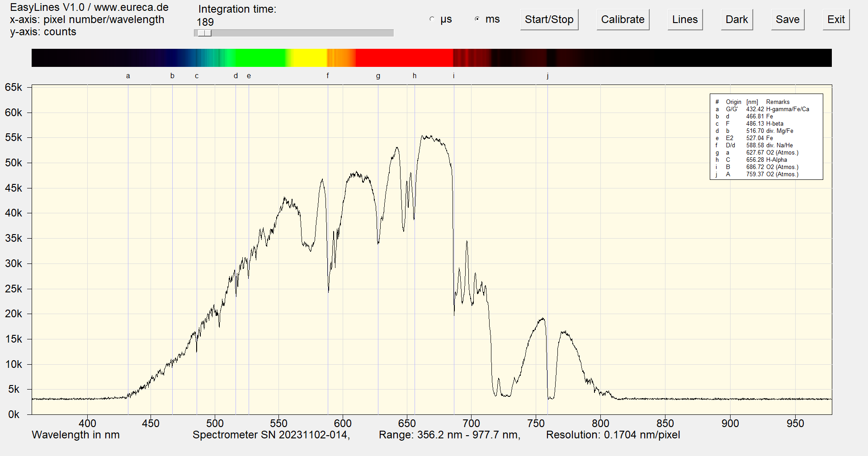Click the legend header 'Remarks'

coord(778,102)
